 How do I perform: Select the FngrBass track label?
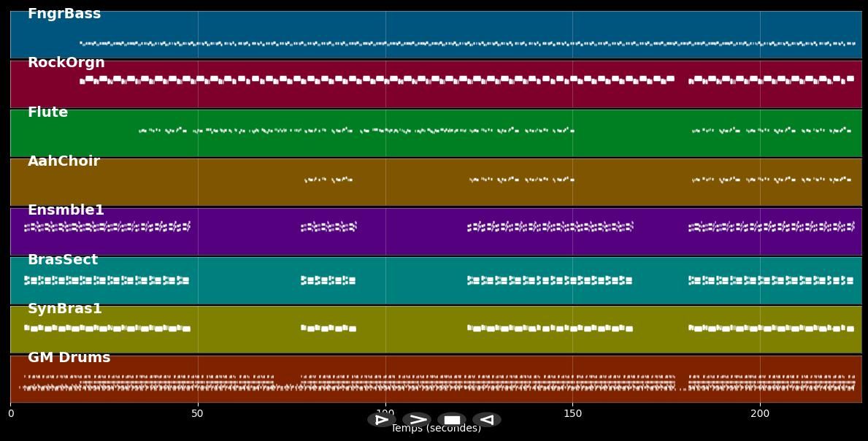63,13
